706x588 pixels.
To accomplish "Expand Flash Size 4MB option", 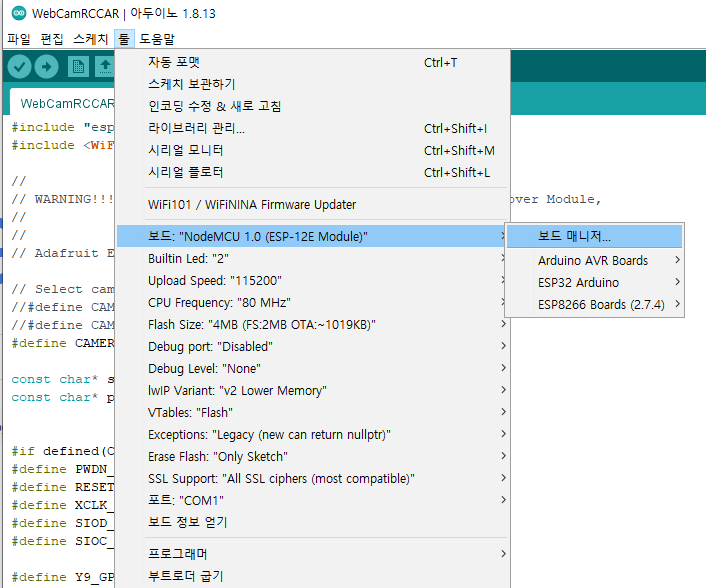I will pyautogui.click(x=313, y=325).
